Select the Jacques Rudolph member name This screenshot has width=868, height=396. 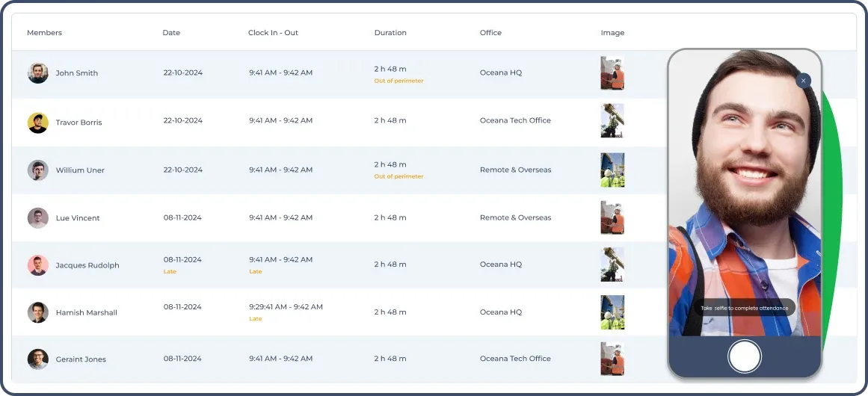tap(87, 265)
